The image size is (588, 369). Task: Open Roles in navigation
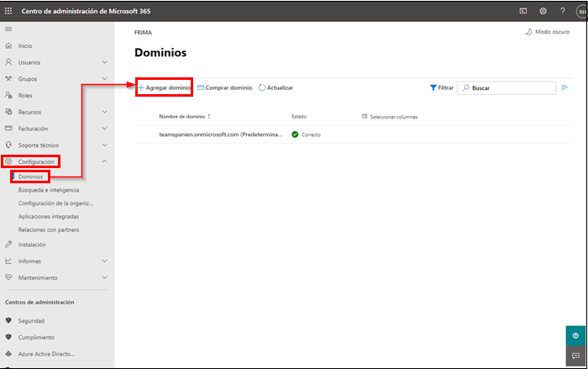pos(25,95)
